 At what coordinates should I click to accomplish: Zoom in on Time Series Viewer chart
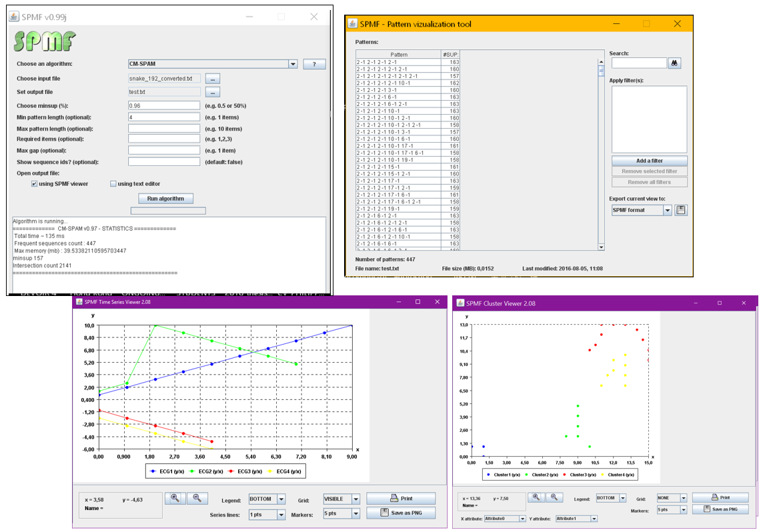(175, 498)
